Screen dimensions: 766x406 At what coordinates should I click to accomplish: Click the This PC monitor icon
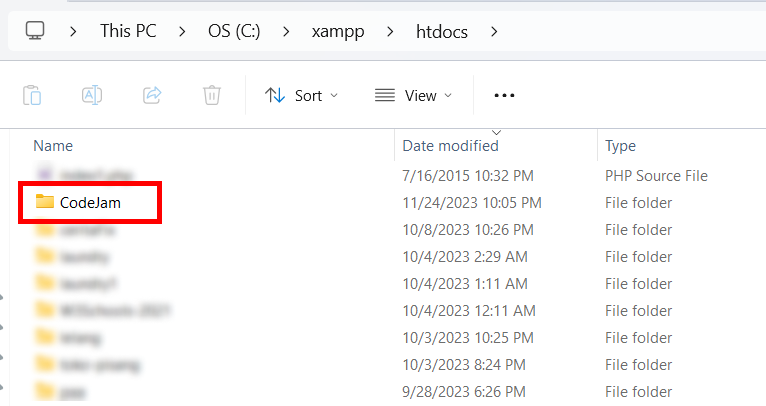(x=36, y=31)
